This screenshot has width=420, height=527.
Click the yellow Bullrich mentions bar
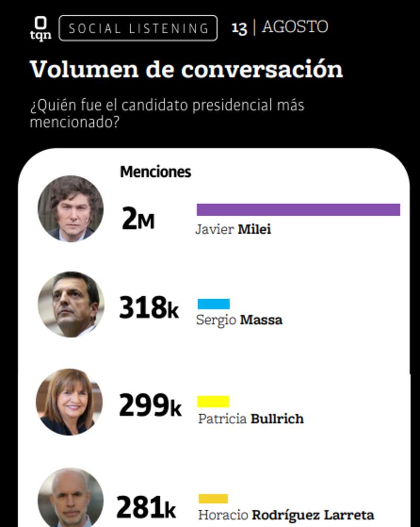[213, 402]
